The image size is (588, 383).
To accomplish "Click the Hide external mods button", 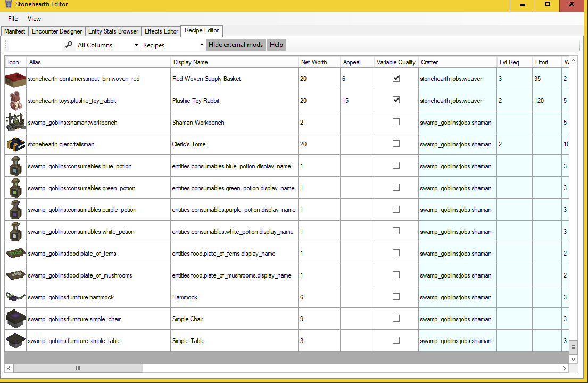I will 236,45.
